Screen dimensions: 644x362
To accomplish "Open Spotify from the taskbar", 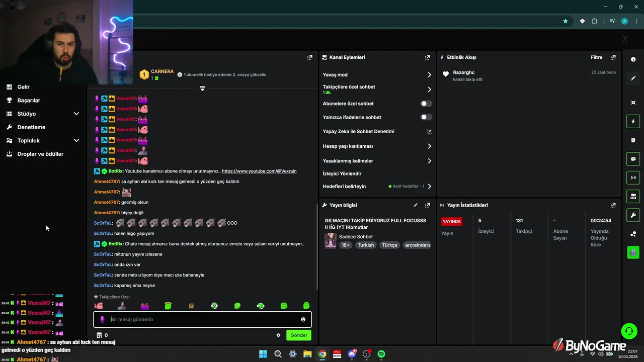I will pos(381,354).
